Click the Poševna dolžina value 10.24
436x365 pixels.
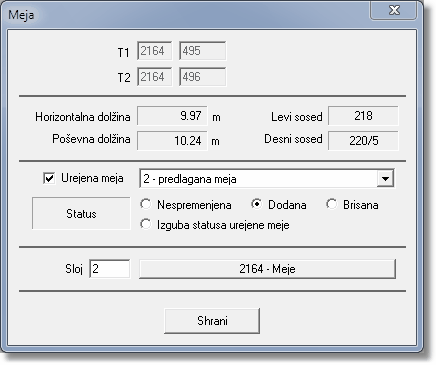[172, 141]
